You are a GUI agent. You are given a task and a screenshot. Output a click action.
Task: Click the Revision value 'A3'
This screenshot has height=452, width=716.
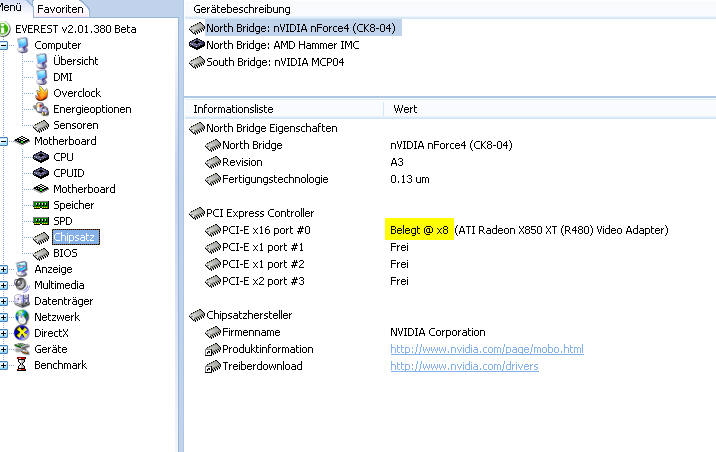click(397, 162)
